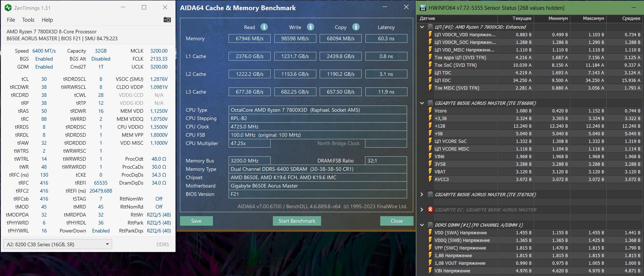Screen dimensions: 644x276
Task: Click the lightning icon on Ток SoC row
Action: tap(430, 65)
